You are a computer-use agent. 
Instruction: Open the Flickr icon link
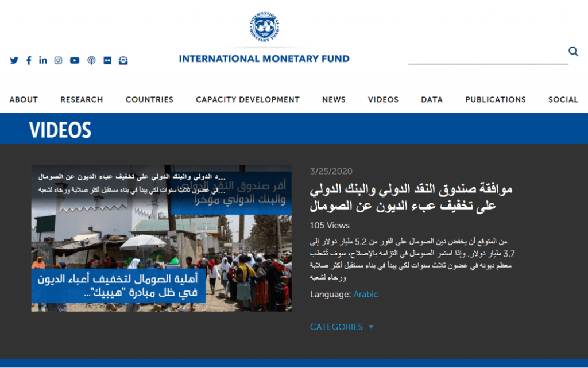[107, 60]
